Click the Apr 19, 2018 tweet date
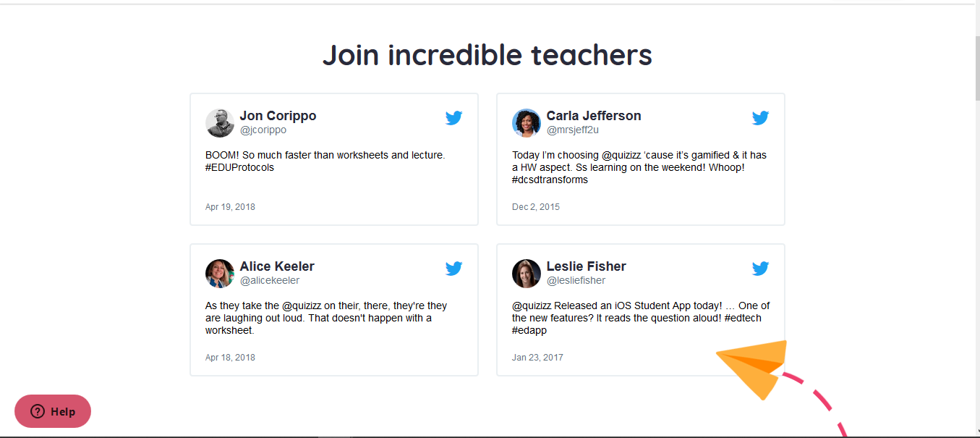 [230, 207]
